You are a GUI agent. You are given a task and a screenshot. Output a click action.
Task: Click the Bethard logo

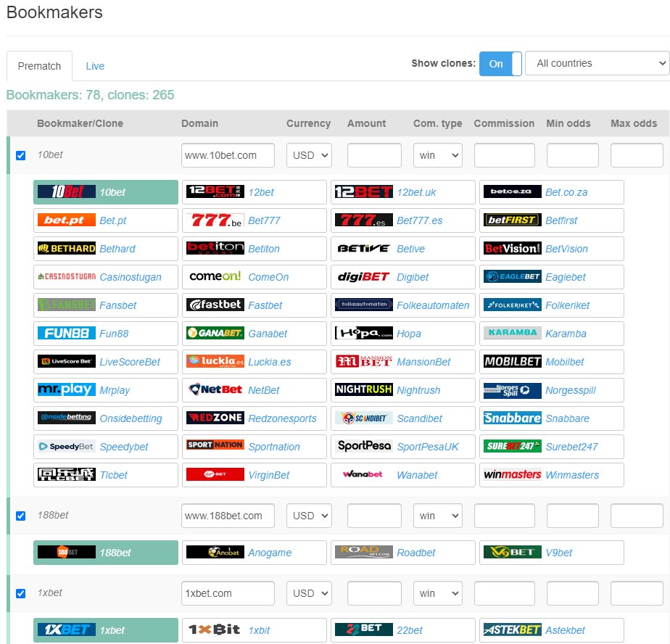click(x=66, y=248)
